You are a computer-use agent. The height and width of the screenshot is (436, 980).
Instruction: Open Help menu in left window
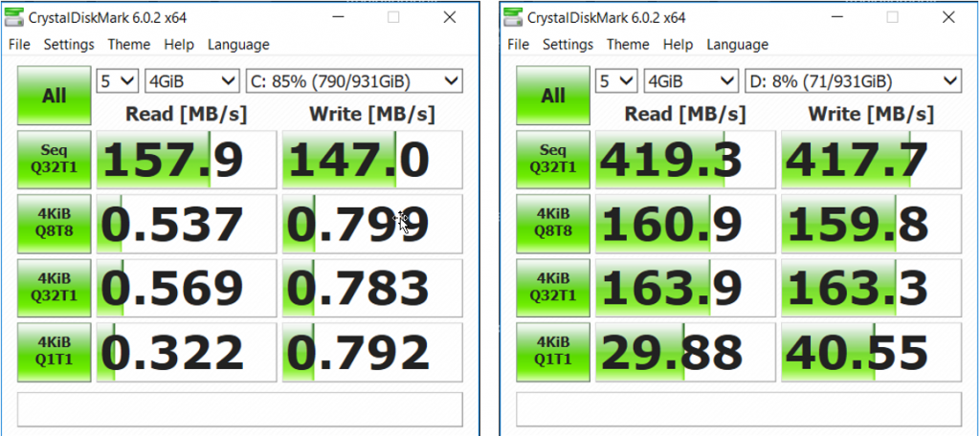click(179, 45)
